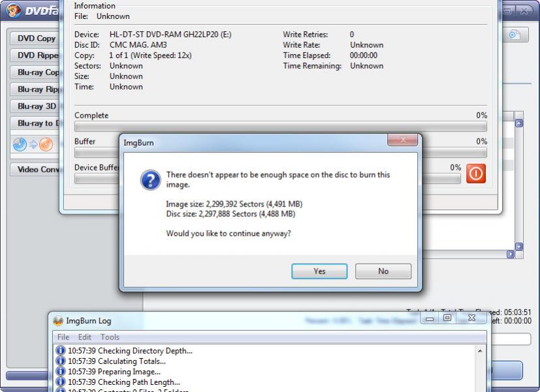Viewport: 540px width, 392px height.
Task: Open the Tools menu in ImgBurn Log
Action: pyautogui.click(x=110, y=337)
